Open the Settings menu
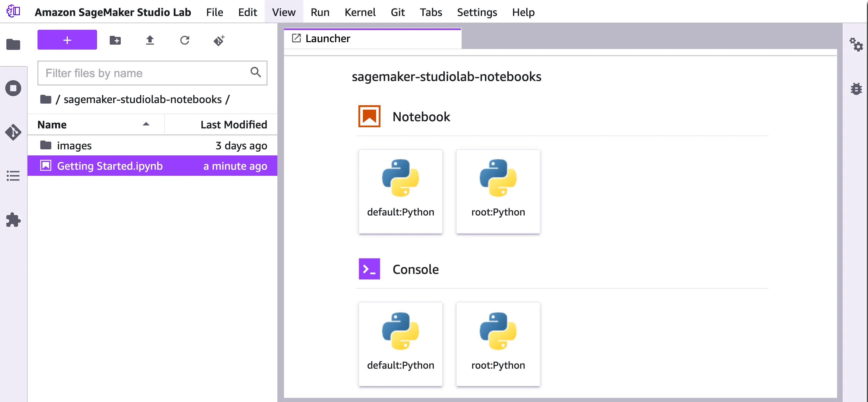 pos(477,12)
